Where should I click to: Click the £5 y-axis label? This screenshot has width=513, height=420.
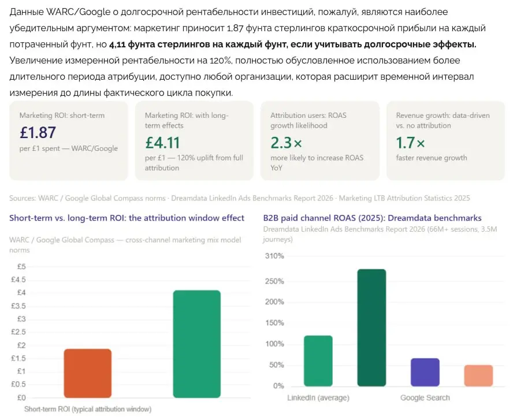(x=21, y=266)
